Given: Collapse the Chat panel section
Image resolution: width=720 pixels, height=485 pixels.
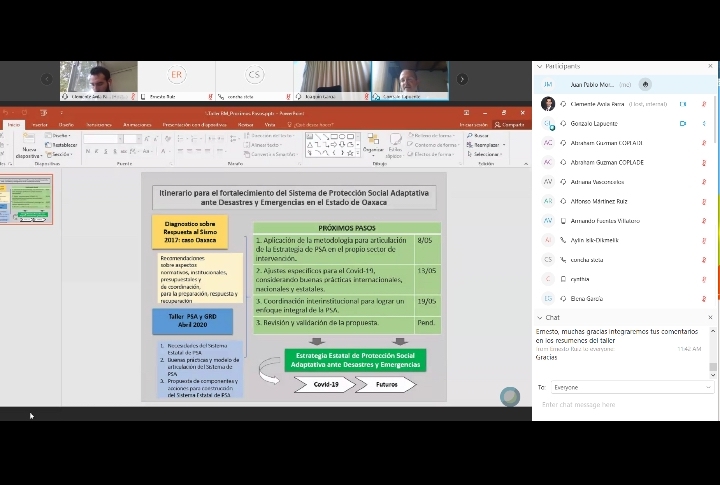Looking at the screenshot, I should point(539,317).
